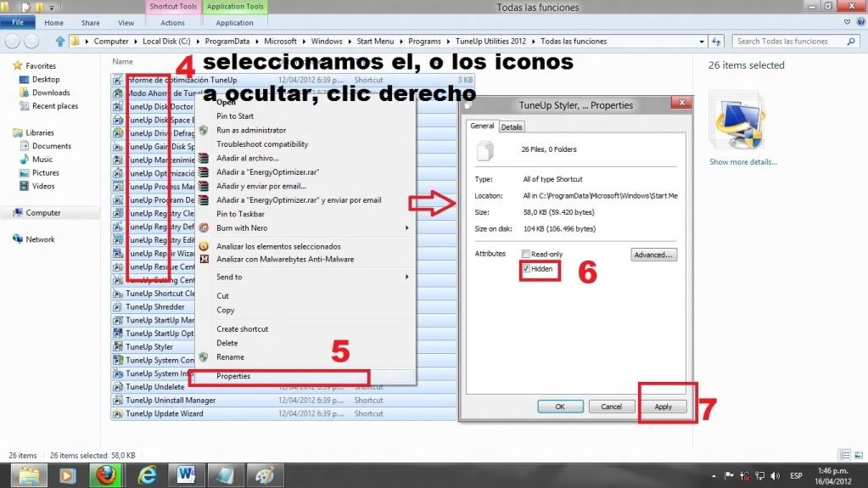Open Internet Explorer from the taskbar
The width and height of the screenshot is (868, 488).
point(146,474)
